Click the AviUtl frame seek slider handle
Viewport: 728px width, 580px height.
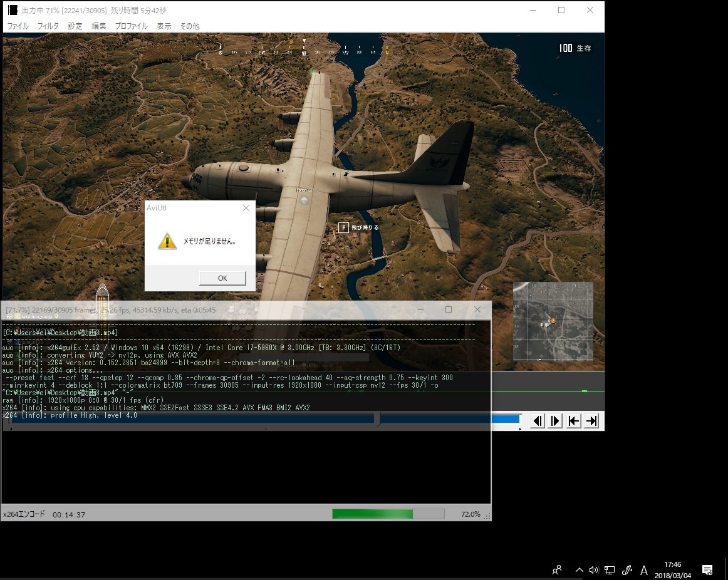click(x=377, y=420)
